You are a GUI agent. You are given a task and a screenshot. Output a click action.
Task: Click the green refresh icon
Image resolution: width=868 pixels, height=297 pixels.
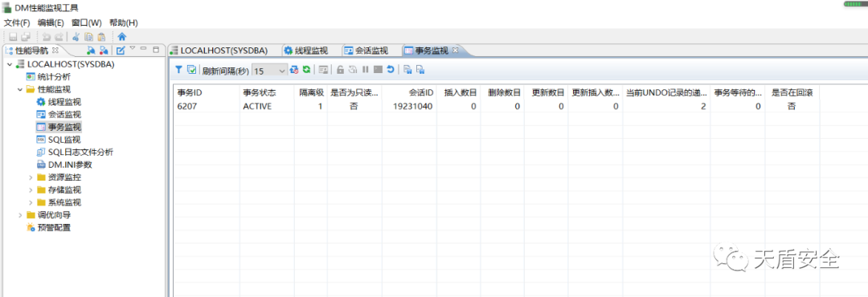click(306, 70)
